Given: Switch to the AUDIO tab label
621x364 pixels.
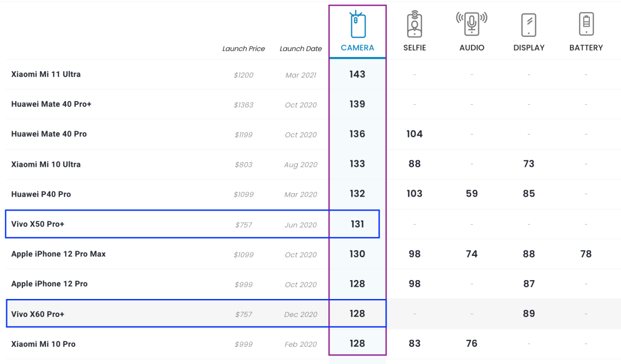Looking at the screenshot, I should [471, 48].
